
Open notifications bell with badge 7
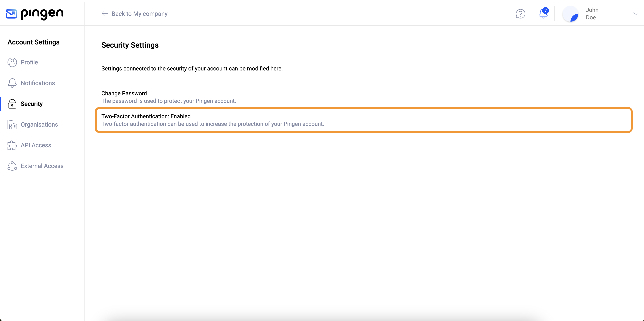coord(543,13)
